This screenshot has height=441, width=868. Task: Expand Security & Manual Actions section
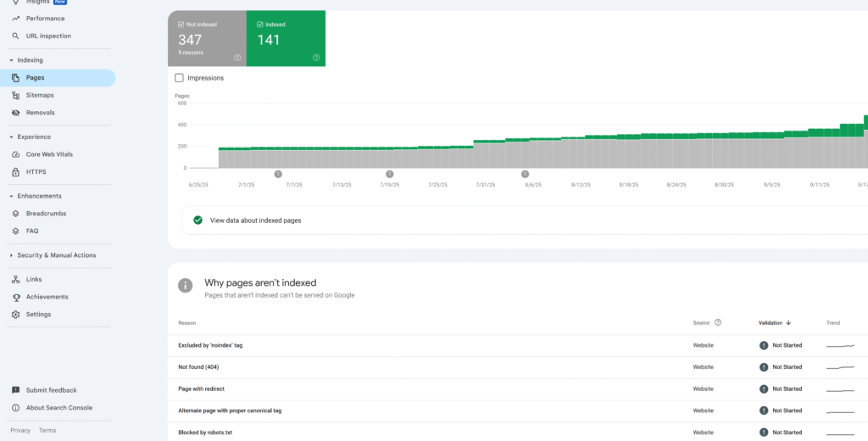pos(11,255)
